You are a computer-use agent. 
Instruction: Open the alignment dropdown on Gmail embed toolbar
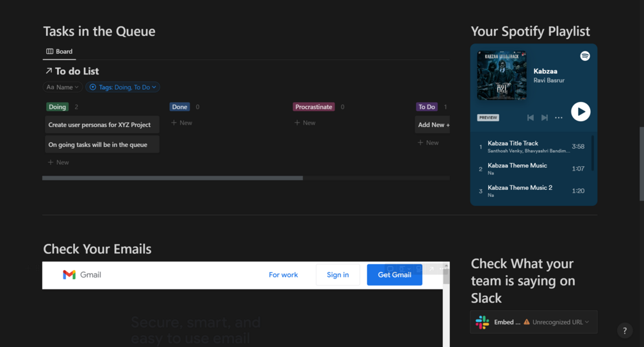coord(404,269)
